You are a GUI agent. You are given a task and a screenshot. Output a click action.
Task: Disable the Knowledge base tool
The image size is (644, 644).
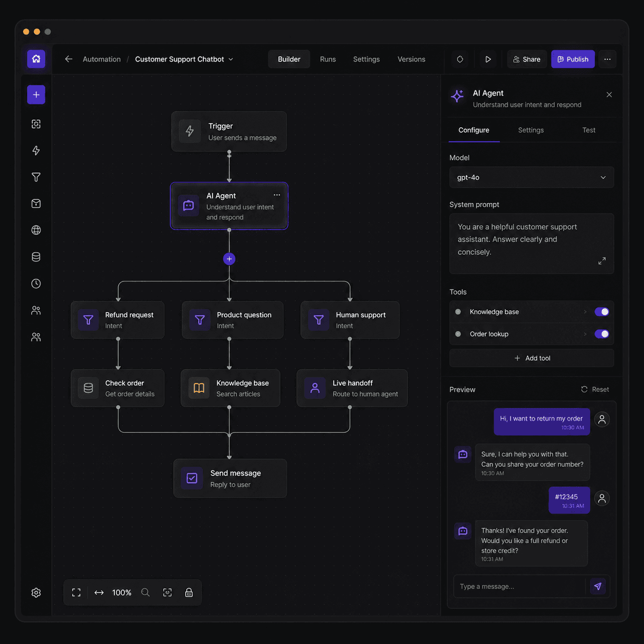coord(601,312)
